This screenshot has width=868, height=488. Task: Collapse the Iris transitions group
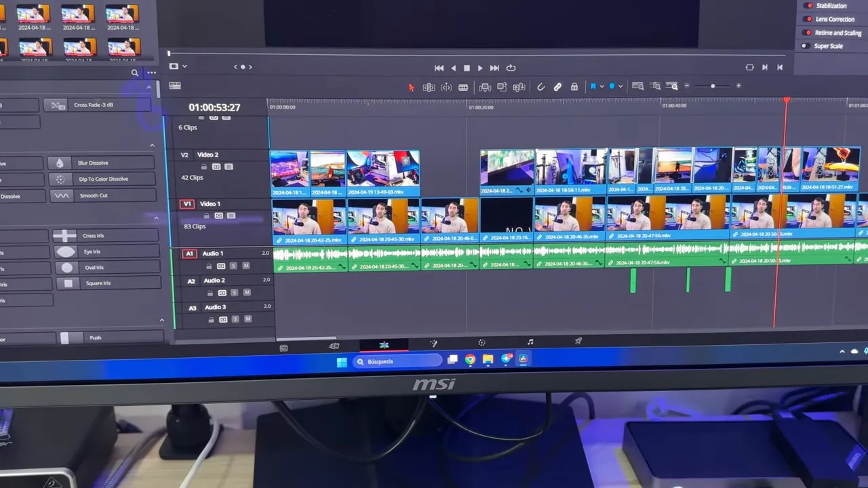(157, 218)
